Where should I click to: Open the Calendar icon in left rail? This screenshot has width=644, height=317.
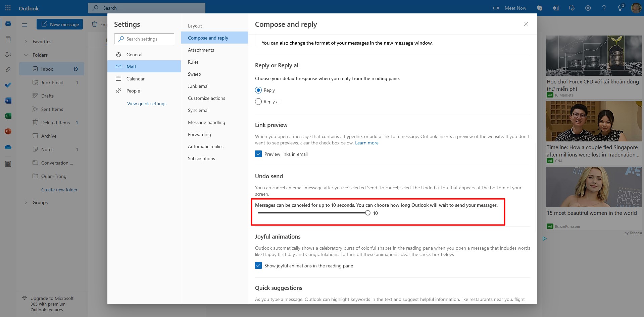point(8,39)
